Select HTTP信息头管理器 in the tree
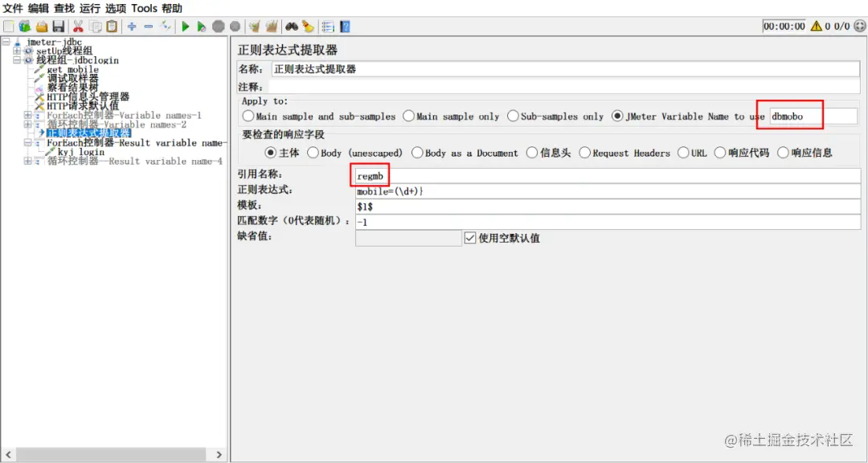 coord(88,97)
